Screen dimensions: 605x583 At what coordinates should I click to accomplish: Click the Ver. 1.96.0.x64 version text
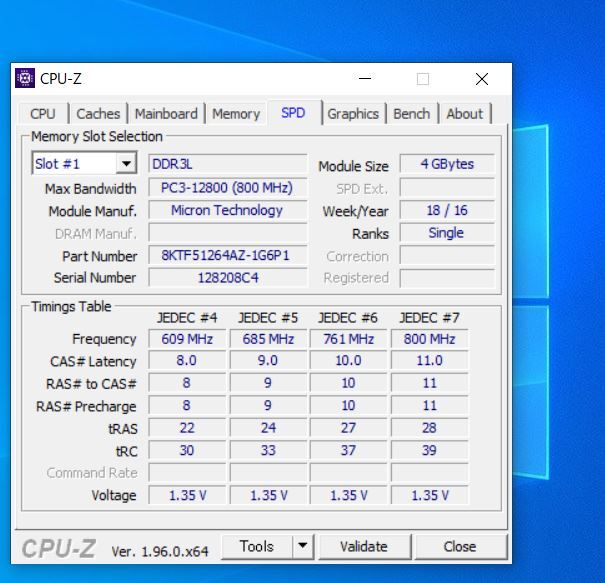[x=160, y=551]
